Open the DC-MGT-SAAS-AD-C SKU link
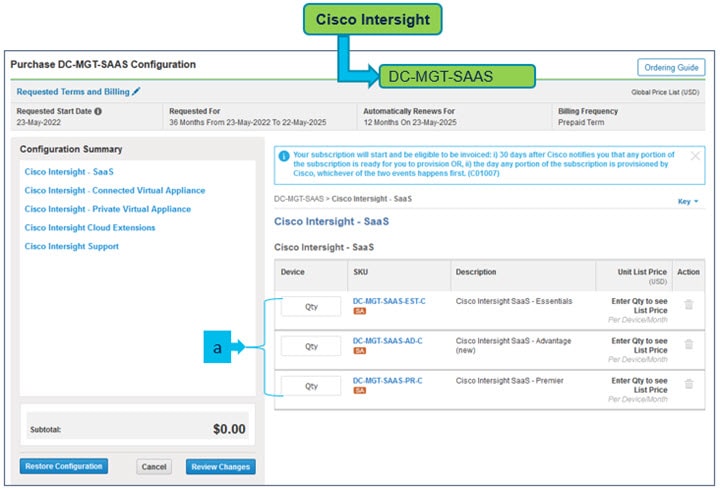 388,341
